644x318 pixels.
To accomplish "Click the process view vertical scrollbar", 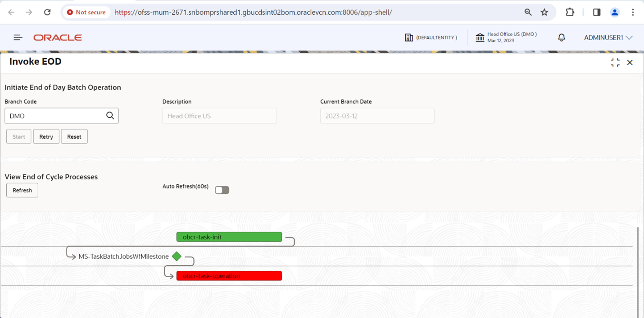I will [638, 272].
